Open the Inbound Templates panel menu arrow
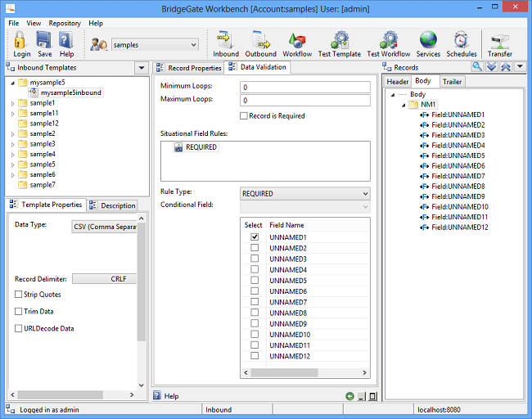Screen dimensions: 532x419 [142, 68]
